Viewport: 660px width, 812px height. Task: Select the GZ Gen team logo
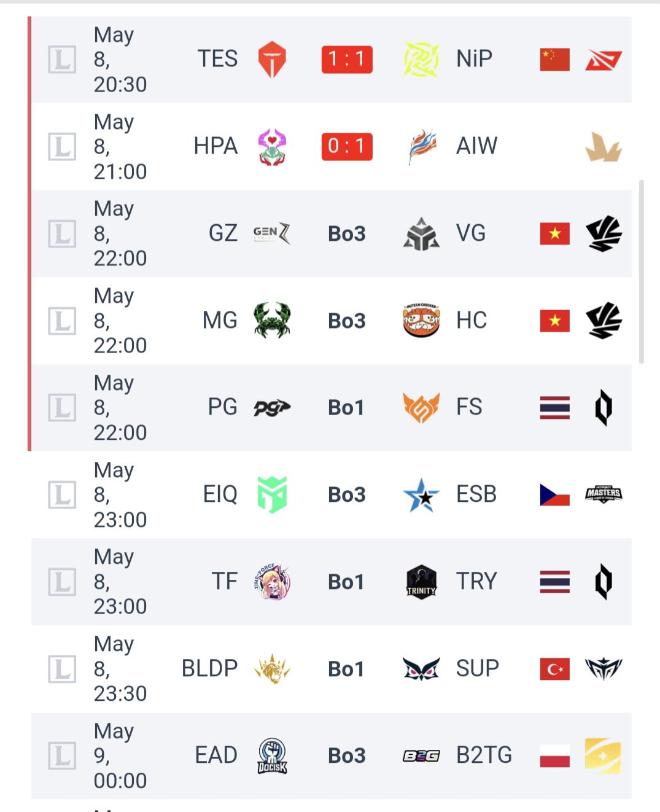[x=272, y=233]
